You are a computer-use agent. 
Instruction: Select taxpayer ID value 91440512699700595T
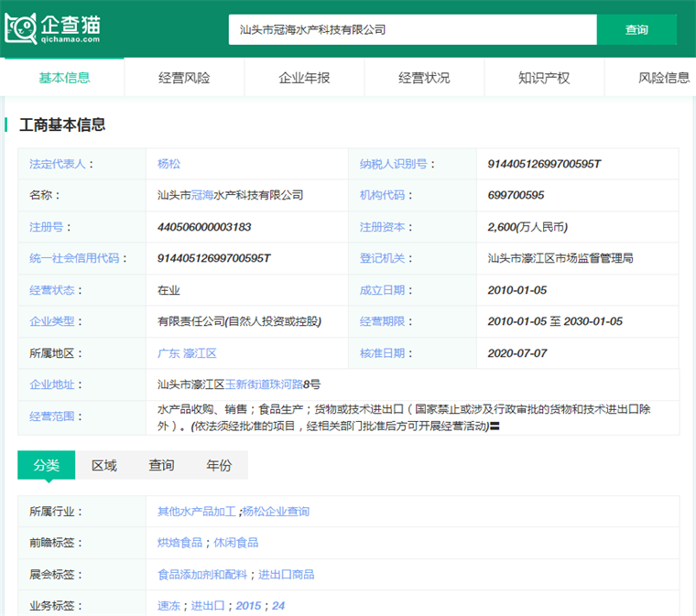click(544, 164)
